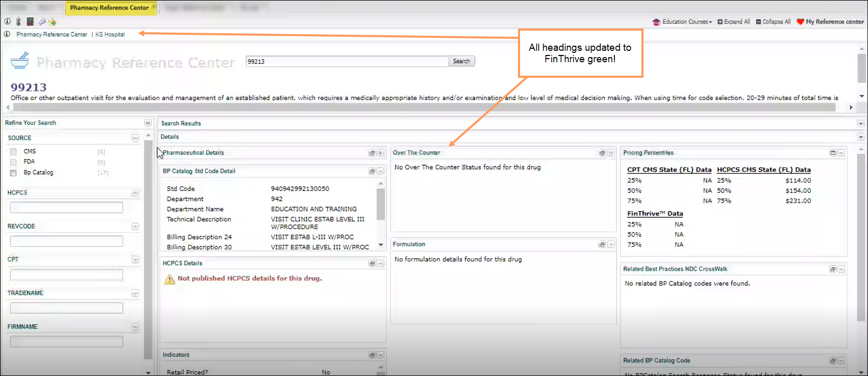This screenshot has height=376, width=868.
Task: Collapse the Search Results section
Action: tap(861, 124)
